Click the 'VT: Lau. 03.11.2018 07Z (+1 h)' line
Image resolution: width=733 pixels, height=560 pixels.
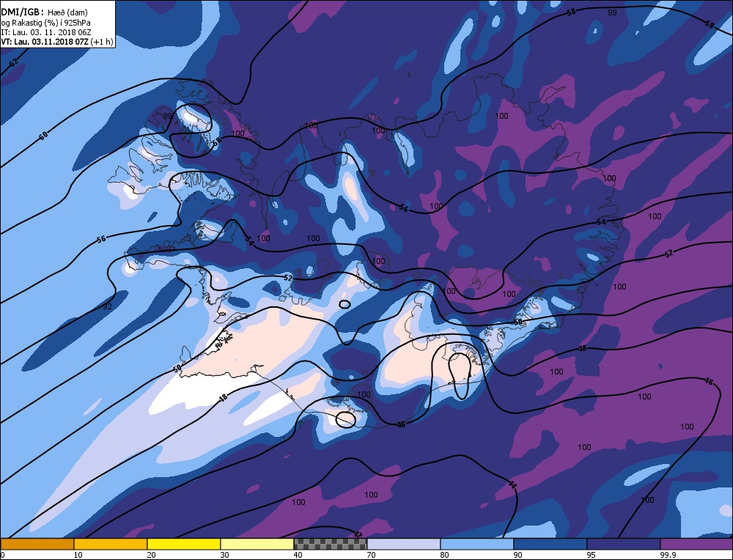click(57, 42)
